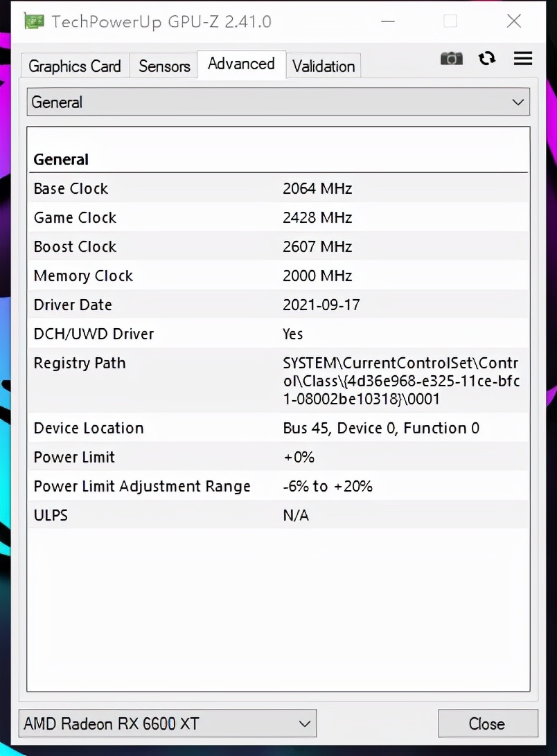Open the AMD Radeon RX 6600 XT selector

[168, 723]
